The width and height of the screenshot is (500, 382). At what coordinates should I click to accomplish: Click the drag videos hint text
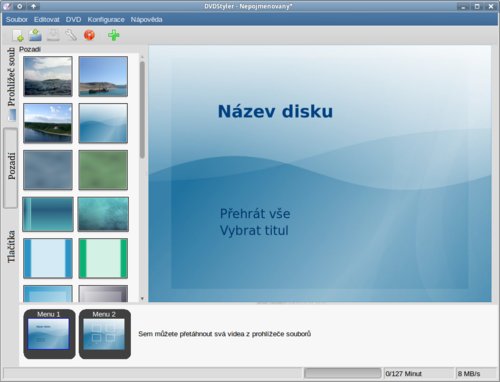pyautogui.click(x=224, y=334)
